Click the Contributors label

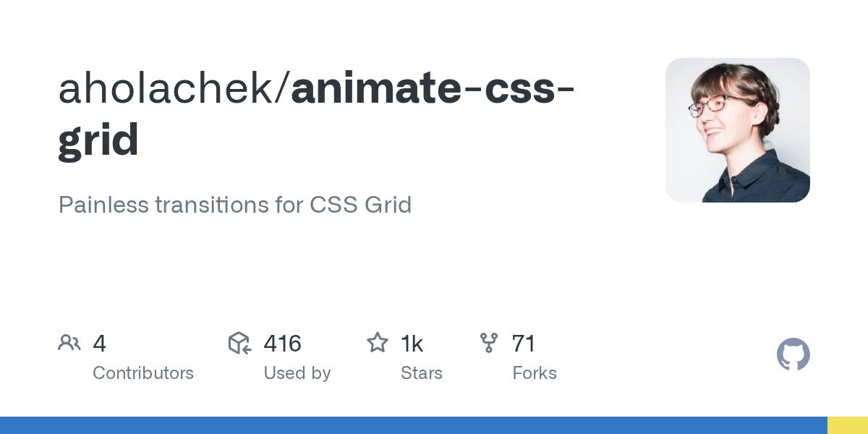coord(143,373)
